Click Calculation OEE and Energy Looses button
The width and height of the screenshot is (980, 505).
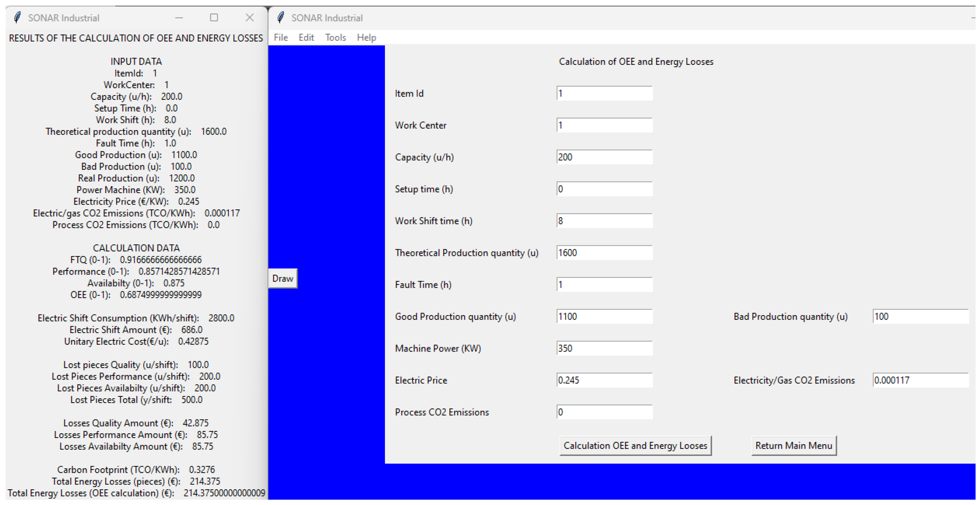coord(635,445)
